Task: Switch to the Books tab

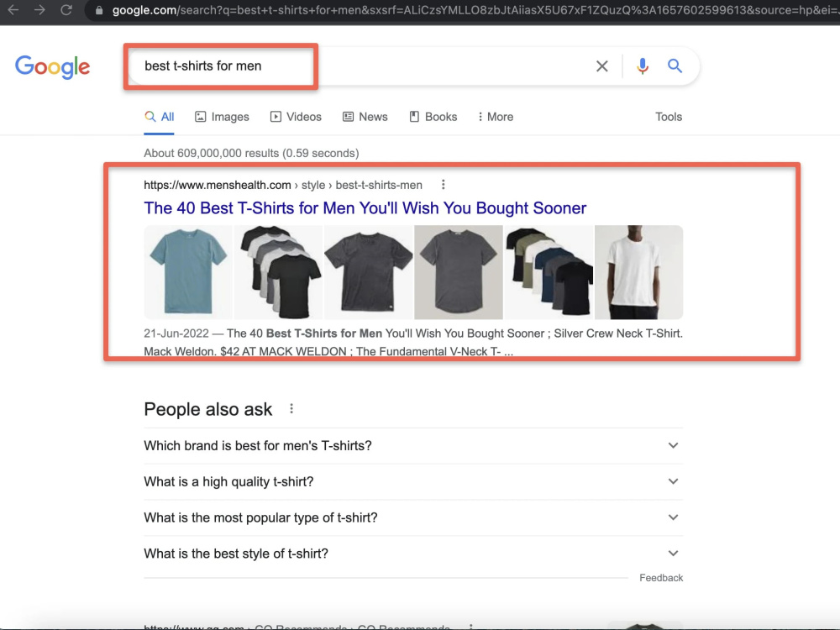Action: (x=433, y=117)
